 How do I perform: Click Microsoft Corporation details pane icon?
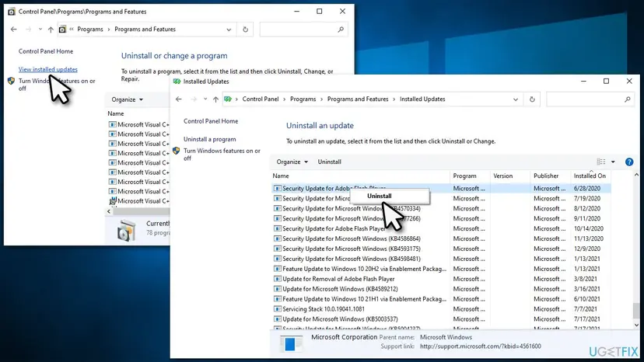pyautogui.click(x=291, y=343)
